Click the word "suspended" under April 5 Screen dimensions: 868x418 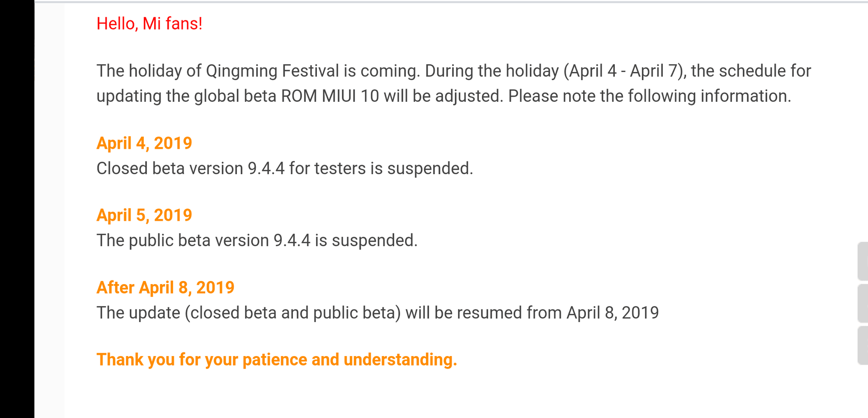click(x=374, y=240)
